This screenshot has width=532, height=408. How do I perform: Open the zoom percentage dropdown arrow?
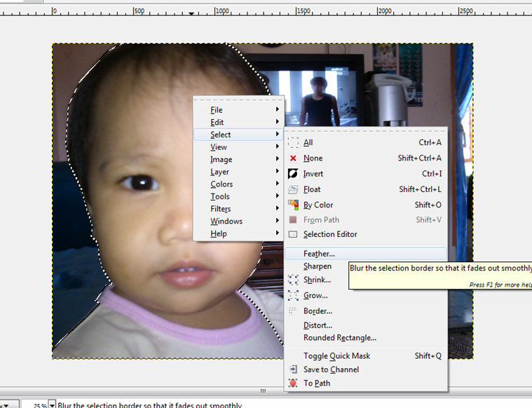coord(52,405)
